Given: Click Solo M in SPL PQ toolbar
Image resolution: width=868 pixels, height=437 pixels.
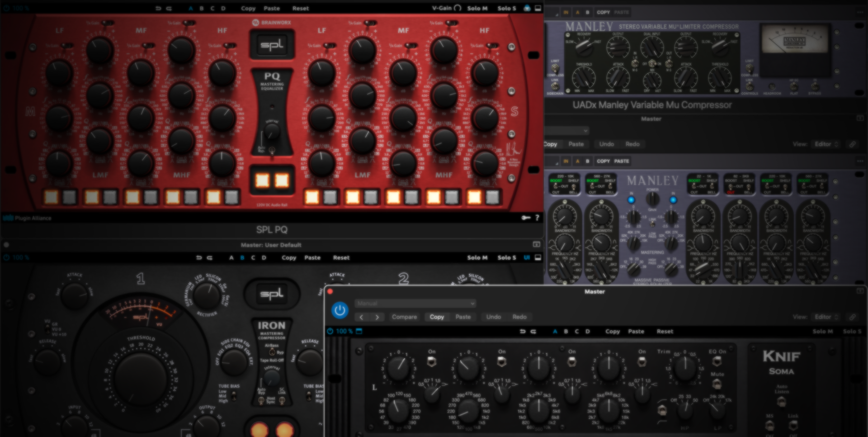Looking at the screenshot, I should pos(477,8).
